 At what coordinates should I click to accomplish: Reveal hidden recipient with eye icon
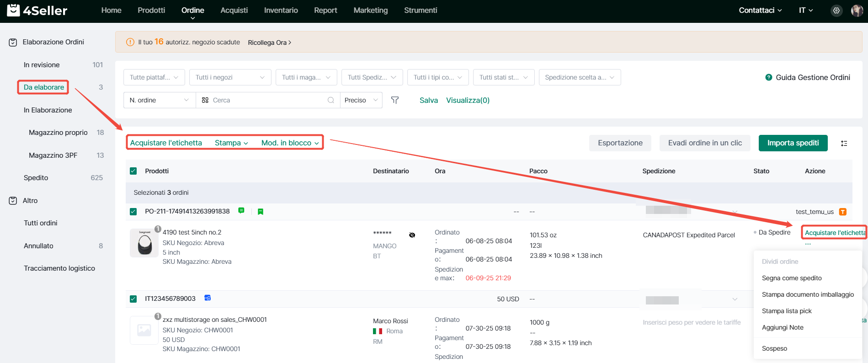pos(412,235)
